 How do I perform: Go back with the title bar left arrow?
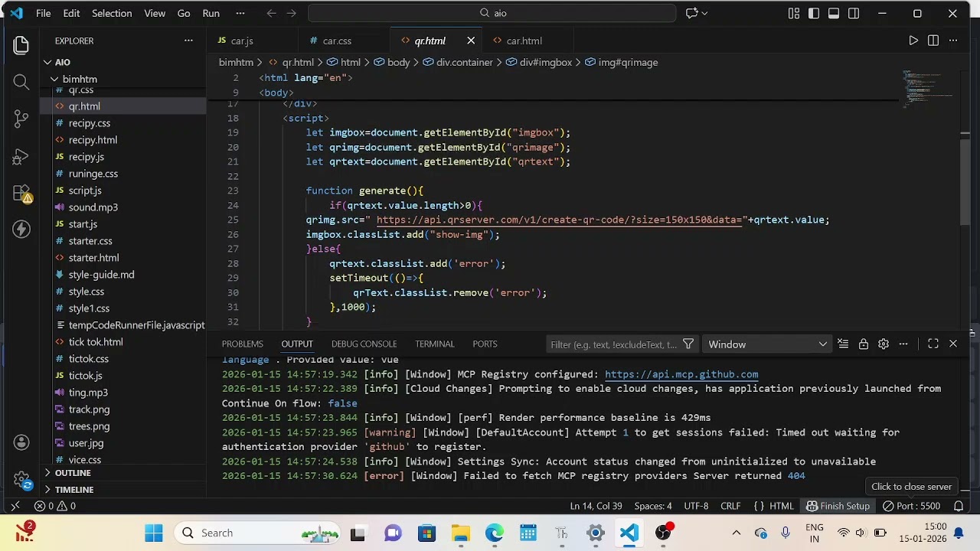[271, 13]
